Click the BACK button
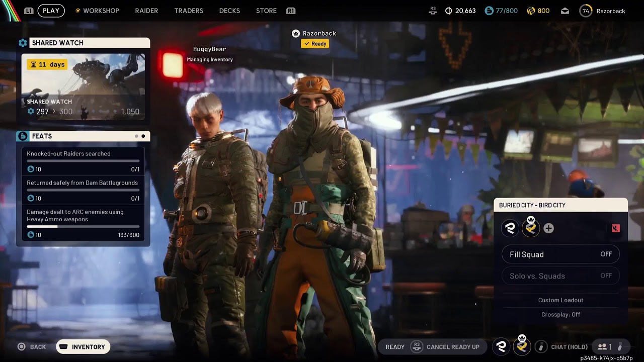Viewport: 644px width, 362px height. click(32, 347)
